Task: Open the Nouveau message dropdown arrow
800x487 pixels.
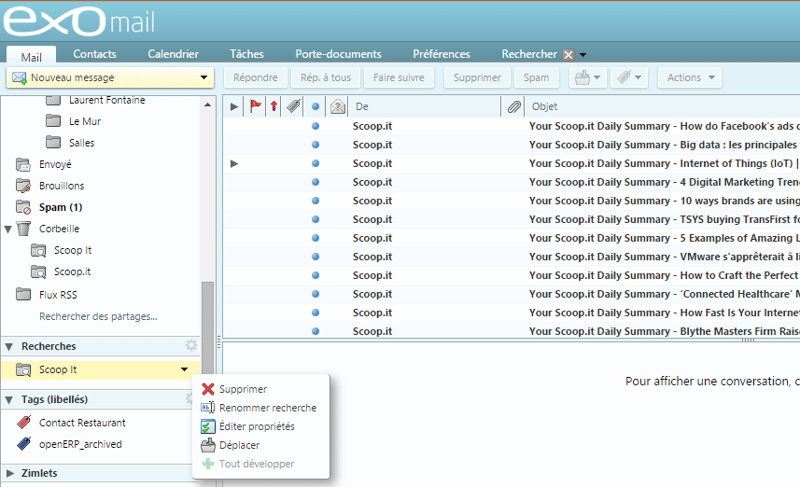Action: tap(204, 78)
